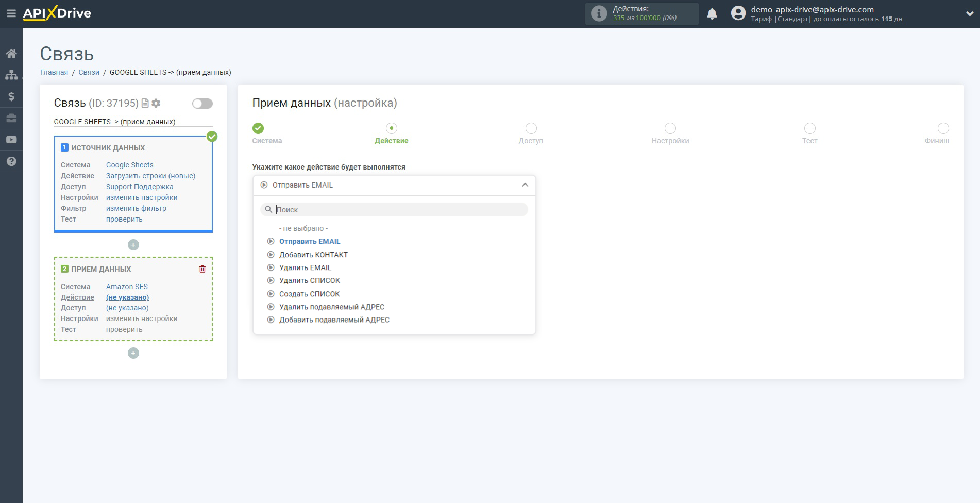The image size is (980, 503).
Task: Click изменить фильтр link
Action: [x=136, y=208]
